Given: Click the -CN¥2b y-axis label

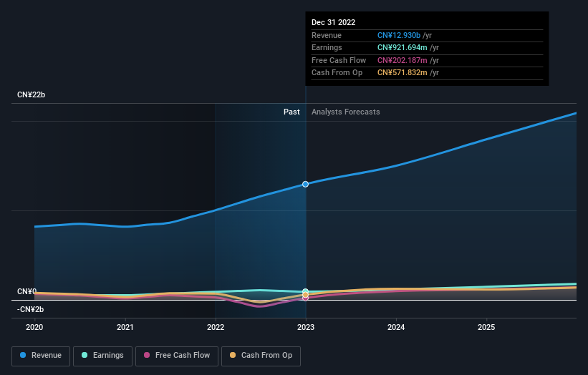Looking at the screenshot, I should tap(30, 309).
